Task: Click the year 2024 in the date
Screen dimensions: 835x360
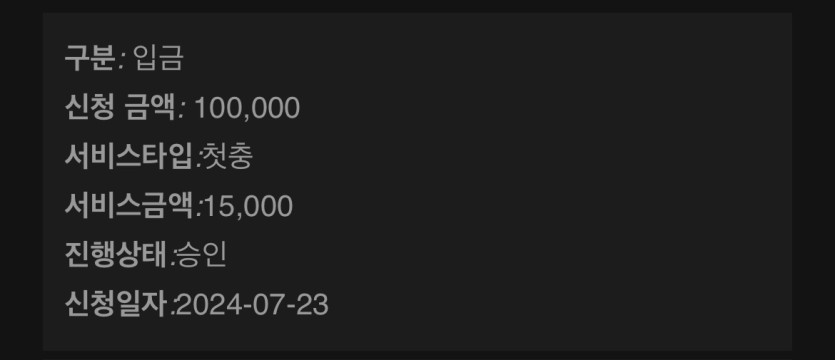Action: point(201,306)
